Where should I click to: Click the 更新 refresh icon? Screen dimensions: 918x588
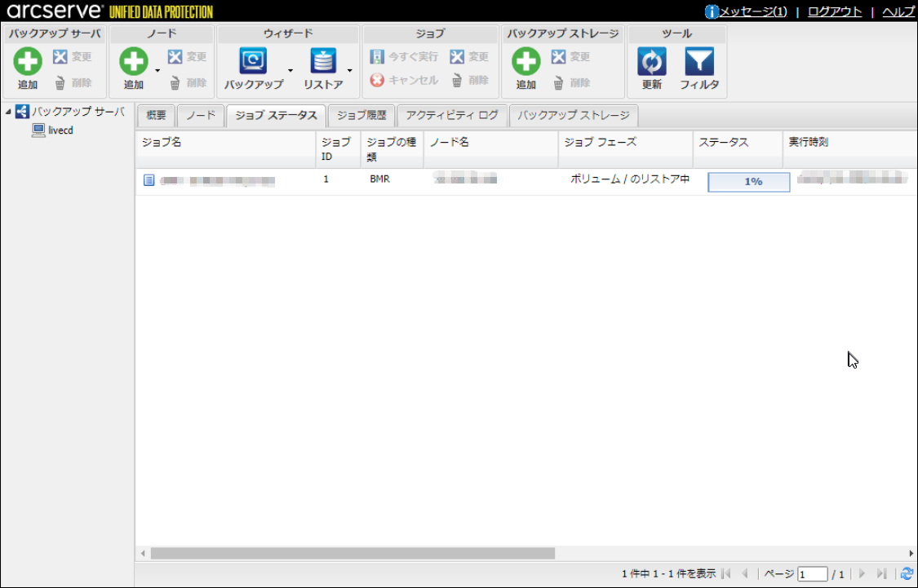(651, 62)
